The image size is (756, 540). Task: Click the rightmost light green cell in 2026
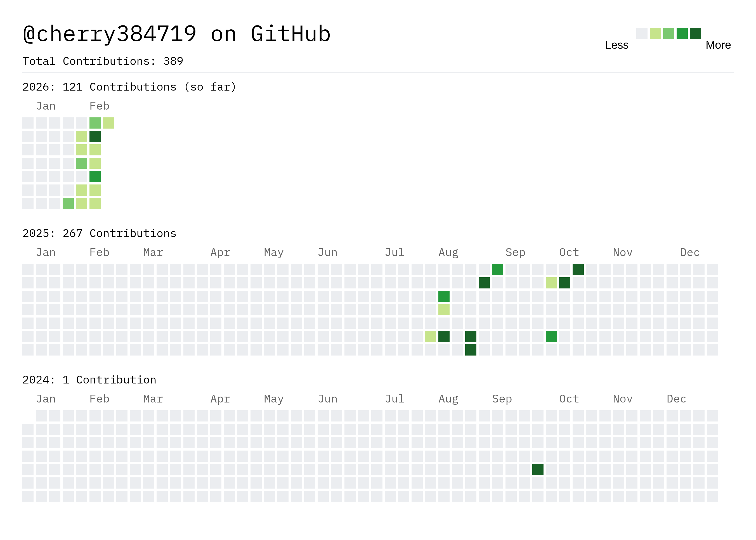tap(108, 123)
